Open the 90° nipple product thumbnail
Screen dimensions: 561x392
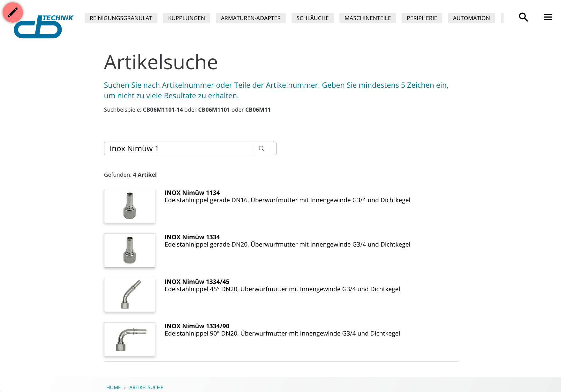click(130, 339)
